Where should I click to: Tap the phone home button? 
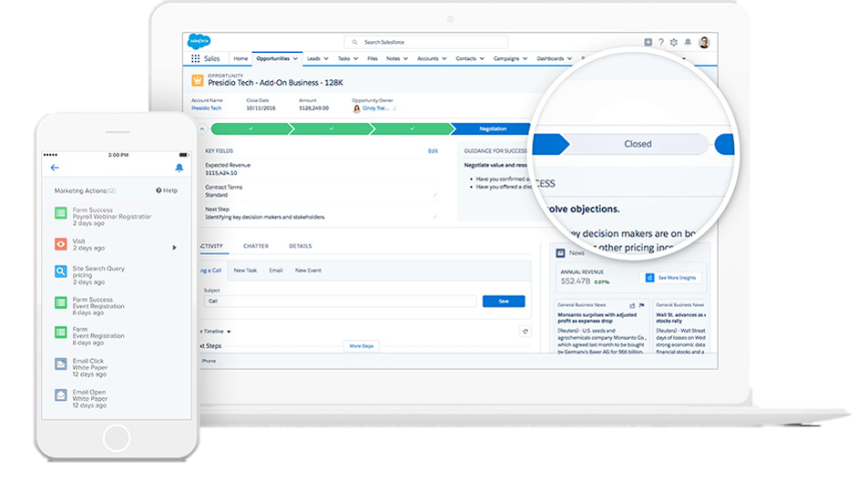click(x=117, y=438)
